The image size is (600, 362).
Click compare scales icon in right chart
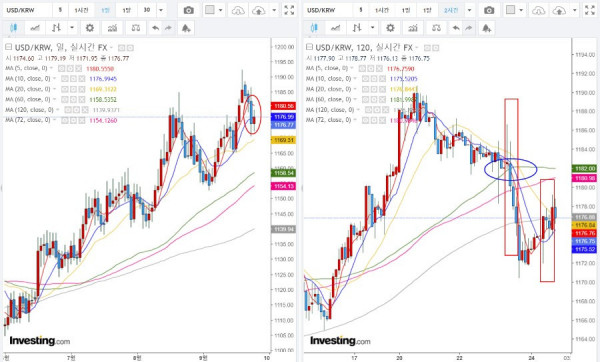click(x=436, y=28)
